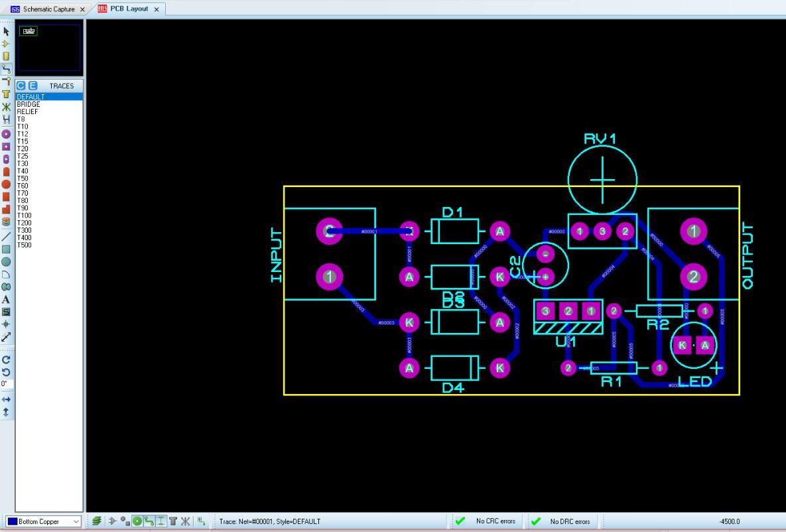Open the Bottom Copper layer selector
This screenshot has width=786, height=532.
tap(76, 521)
